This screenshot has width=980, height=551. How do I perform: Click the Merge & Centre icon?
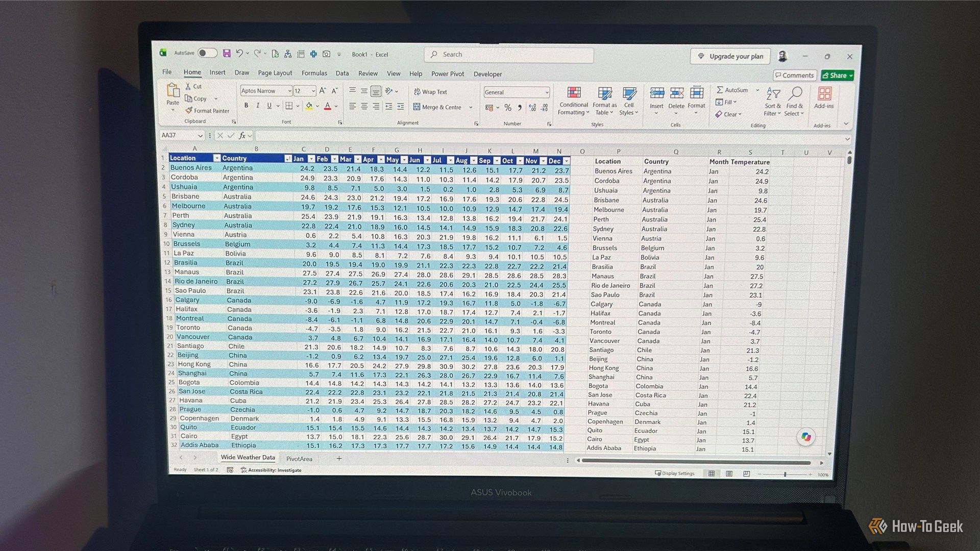tap(417, 107)
